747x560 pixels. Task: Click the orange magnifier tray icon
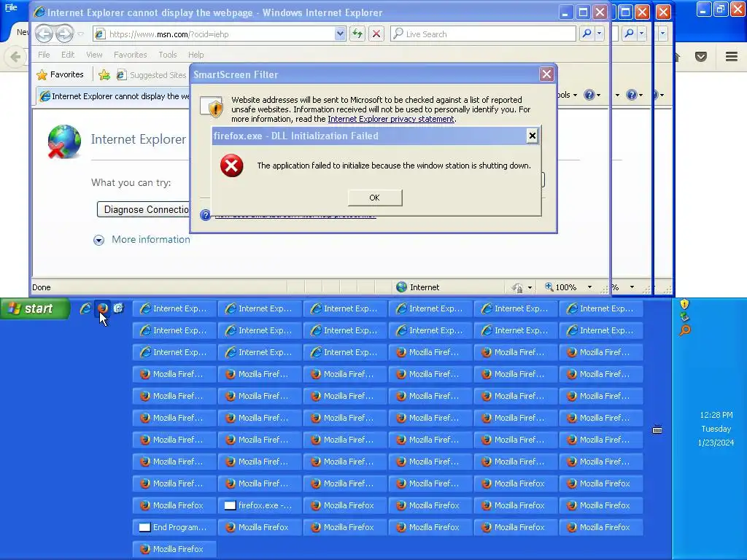coord(684,330)
